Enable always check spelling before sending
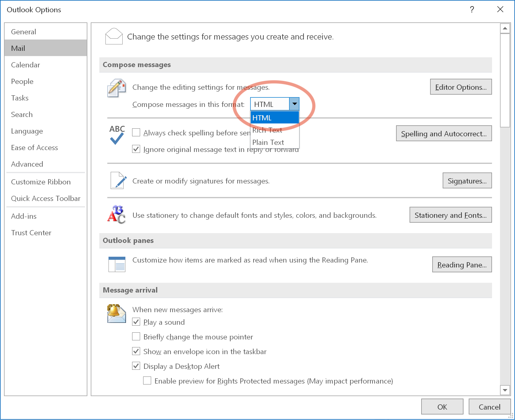515x420 pixels. (x=136, y=132)
